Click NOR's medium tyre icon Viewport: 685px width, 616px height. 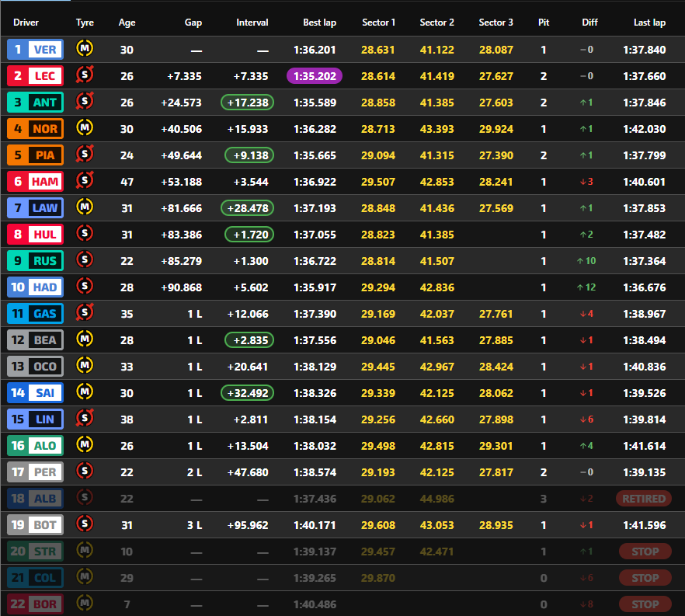coord(85,127)
